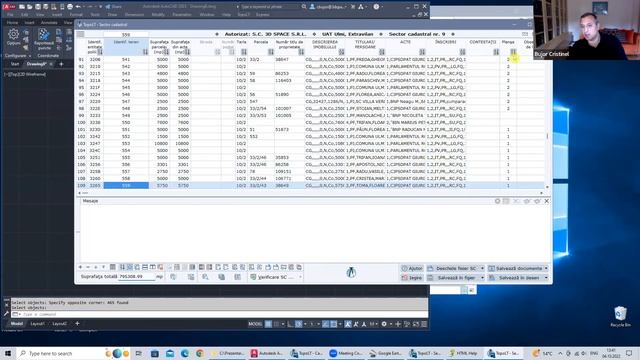Open the Recycle Bin on the desktop
This screenshot has width=640, height=360.
click(x=620, y=316)
